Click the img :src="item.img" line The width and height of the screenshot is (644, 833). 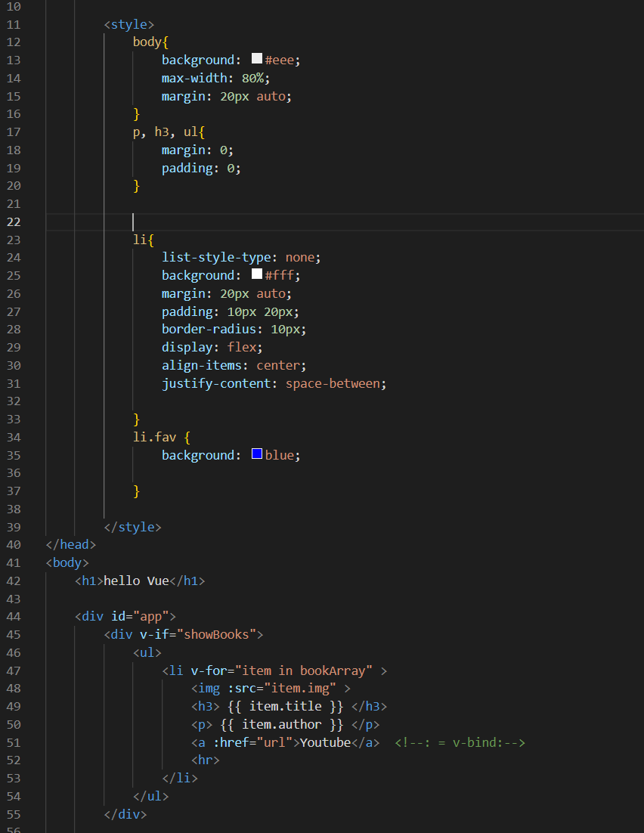(271, 689)
